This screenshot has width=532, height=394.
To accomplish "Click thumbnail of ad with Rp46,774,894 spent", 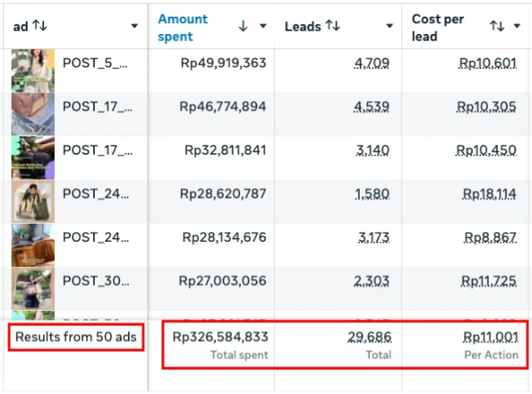I will click(x=32, y=114).
